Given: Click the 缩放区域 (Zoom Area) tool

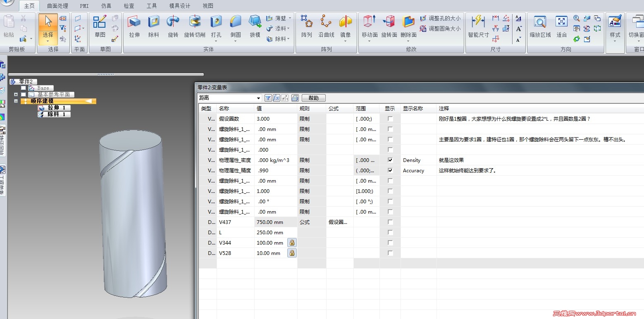Looking at the screenshot, I should (540, 27).
